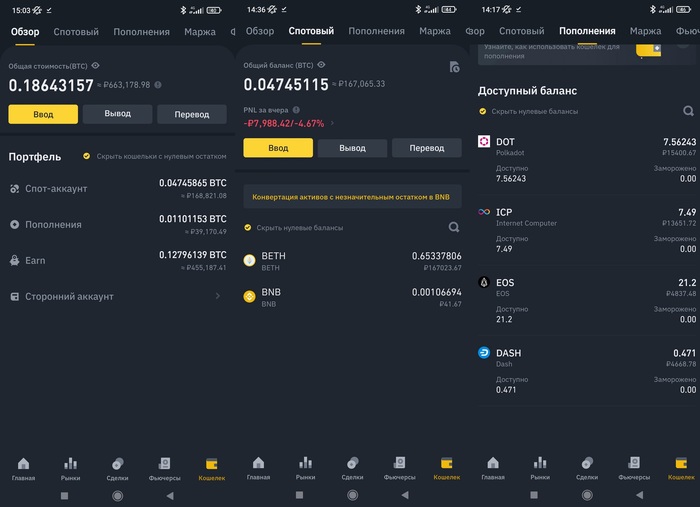Image resolution: width=700 pixels, height=507 pixels.
Task: Open Маржа tab in first screen
Action: coord(200,32)
